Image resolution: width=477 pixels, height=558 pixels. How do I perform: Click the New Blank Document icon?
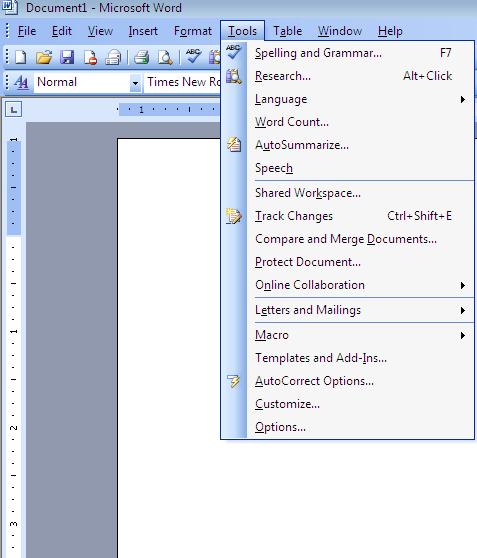pos(21,57)
